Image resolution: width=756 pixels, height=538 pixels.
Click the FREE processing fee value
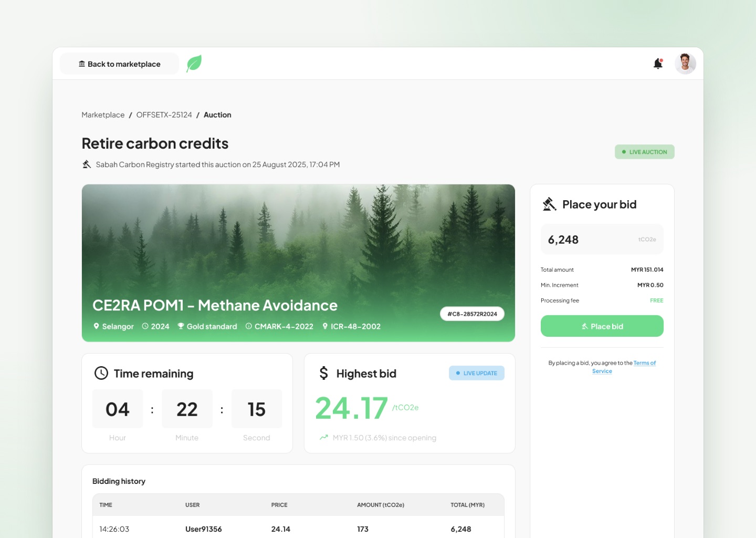(x=657, y=301)
